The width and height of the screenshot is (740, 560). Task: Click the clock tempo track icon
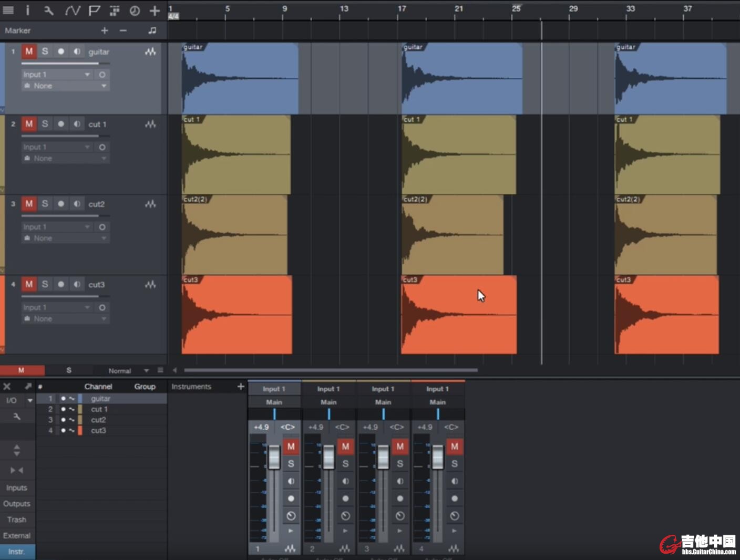tap(135, 10)
